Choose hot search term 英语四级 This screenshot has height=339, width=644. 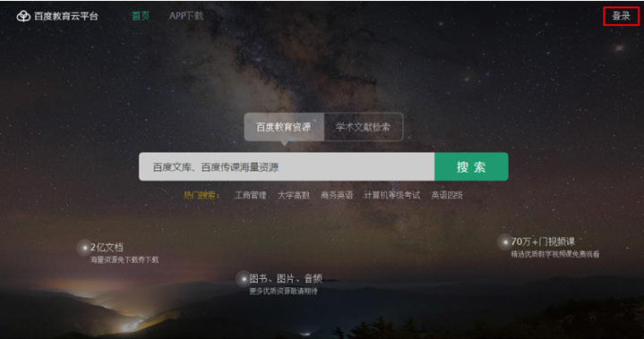(447, 195)
